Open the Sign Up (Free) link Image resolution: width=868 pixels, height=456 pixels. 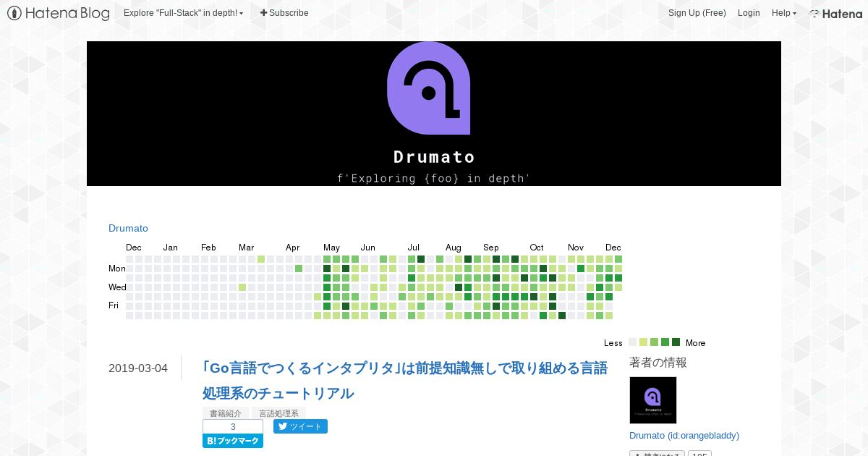[x=697, y=13]
